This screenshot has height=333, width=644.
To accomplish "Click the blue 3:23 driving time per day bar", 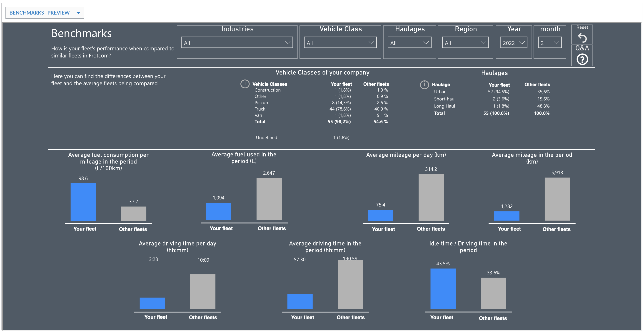I will (x=152, y=303).
